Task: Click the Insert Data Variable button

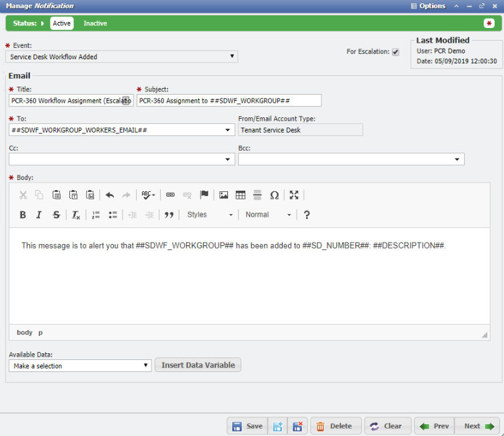Action: coord(198,365)
